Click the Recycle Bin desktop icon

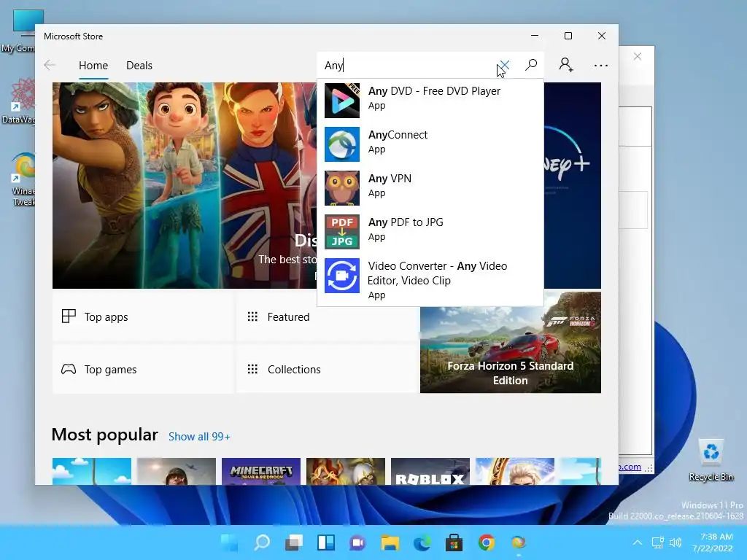(x=711, y=459)
